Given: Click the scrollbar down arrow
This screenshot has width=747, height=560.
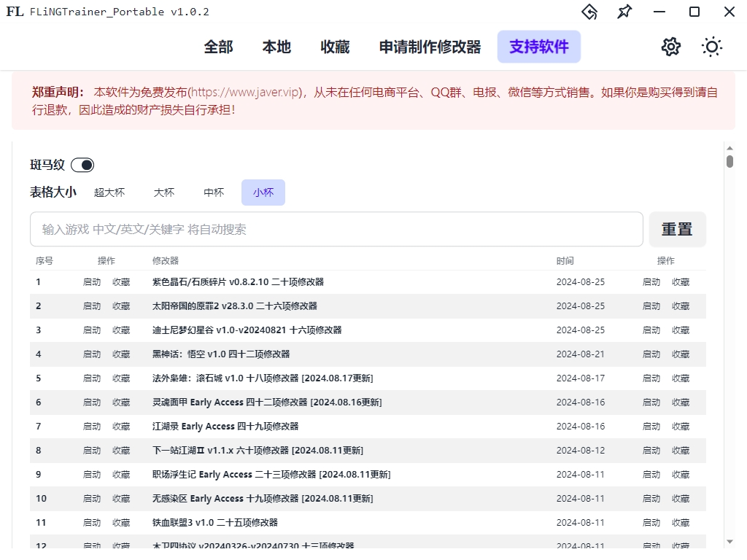Looking at the screenshot, I should 729,542.
